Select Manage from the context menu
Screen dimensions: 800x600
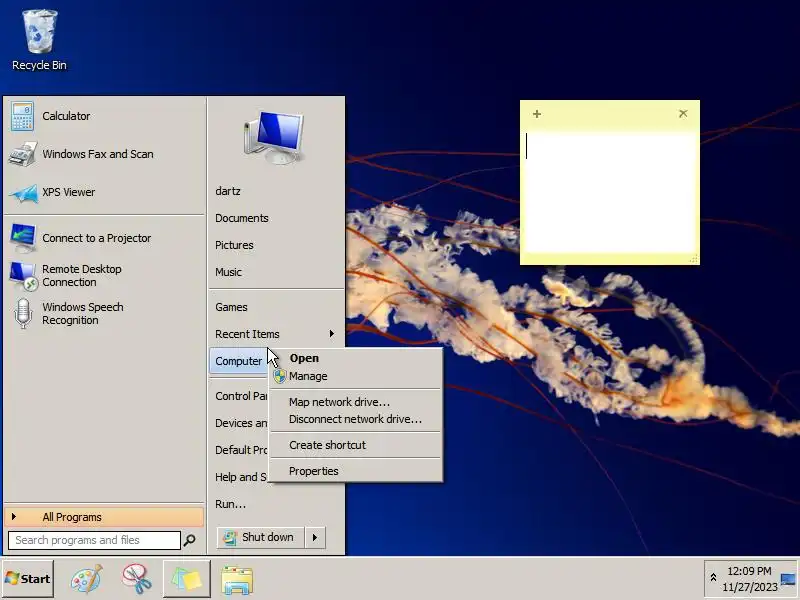[356, 376]
